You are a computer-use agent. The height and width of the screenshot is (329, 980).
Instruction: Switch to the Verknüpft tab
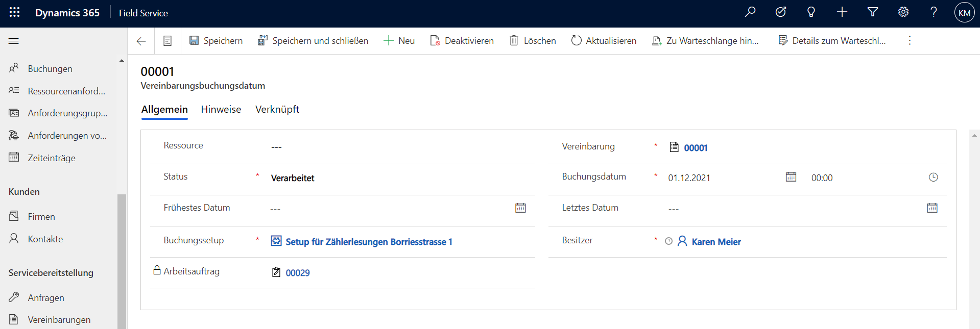(x=277, y=110)
